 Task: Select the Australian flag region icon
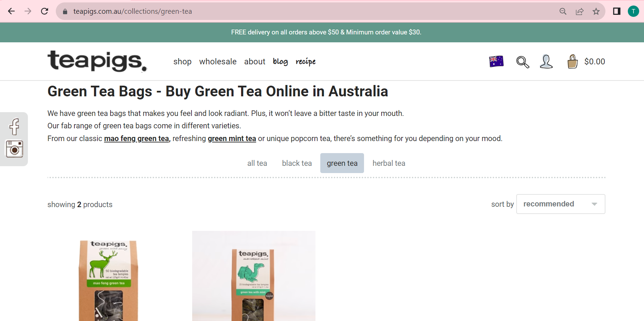(x=496, y=62)
